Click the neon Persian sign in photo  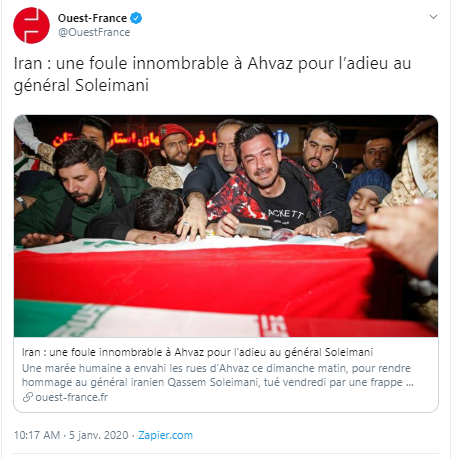point(132,139)
